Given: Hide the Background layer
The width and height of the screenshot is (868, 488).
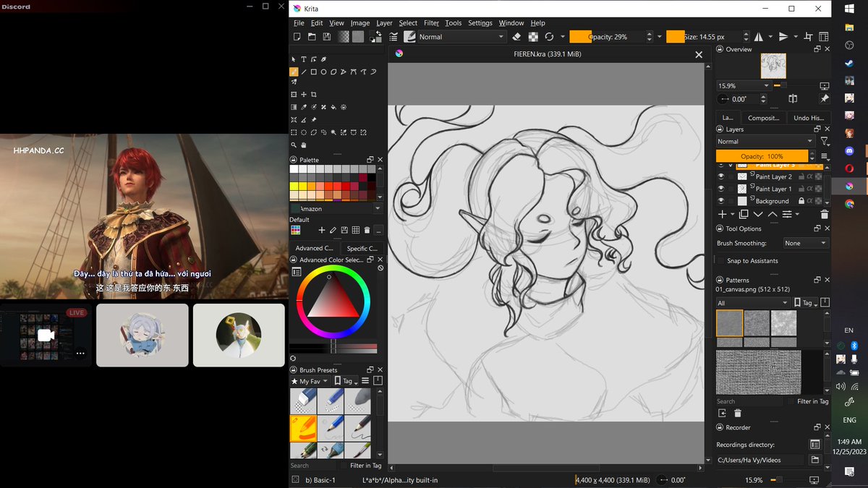Looking at the screenshot, I should click(721, 201).
